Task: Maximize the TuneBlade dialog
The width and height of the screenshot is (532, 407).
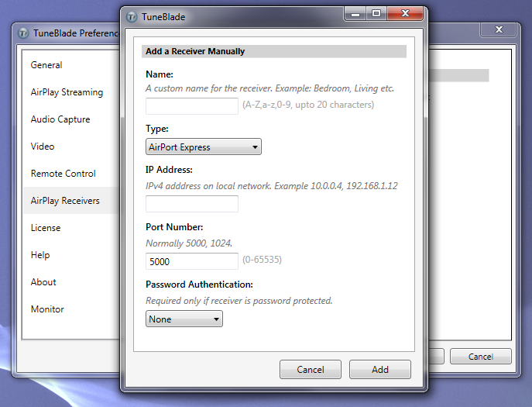Action: click(376, 14)
